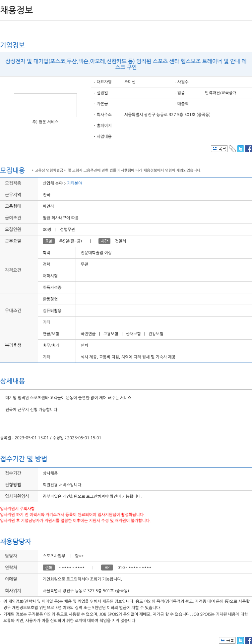Image resolution: width=252 pixels, height=644 pixels.
Task: Share on Facebook using the top icon
Action: pos(248,149)
